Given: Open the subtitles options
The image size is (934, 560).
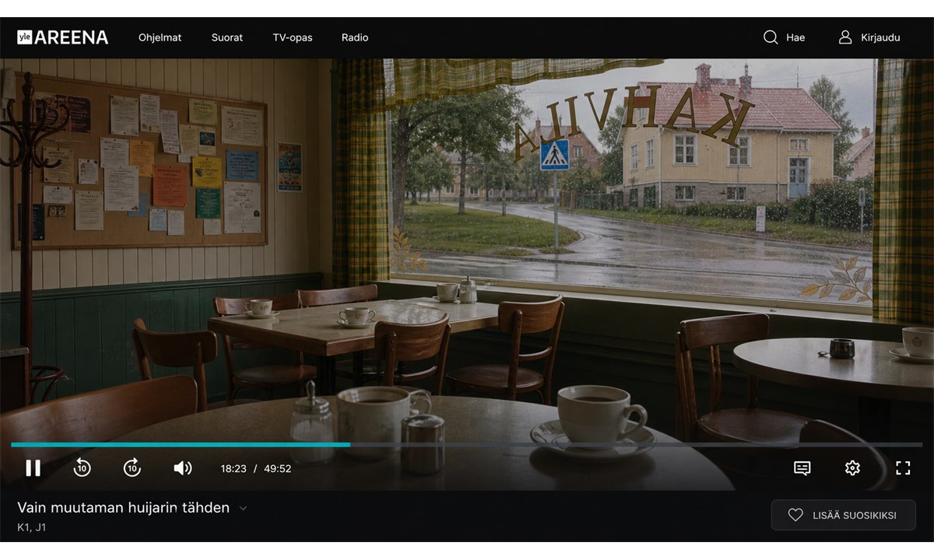Looking at the screenshot, I should [802, 467].
